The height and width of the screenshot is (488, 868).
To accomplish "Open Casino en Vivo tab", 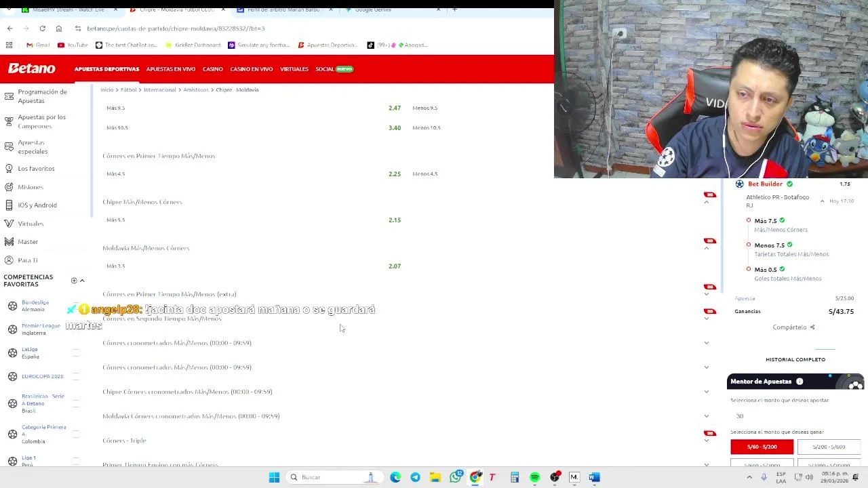I will tap(251, 69).
